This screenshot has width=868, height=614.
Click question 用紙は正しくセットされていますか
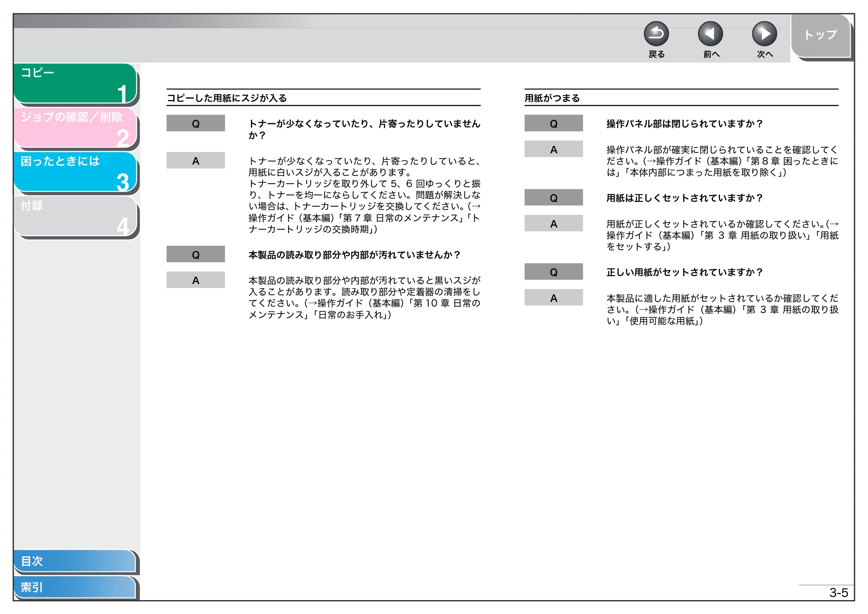(x=684, y=198)
